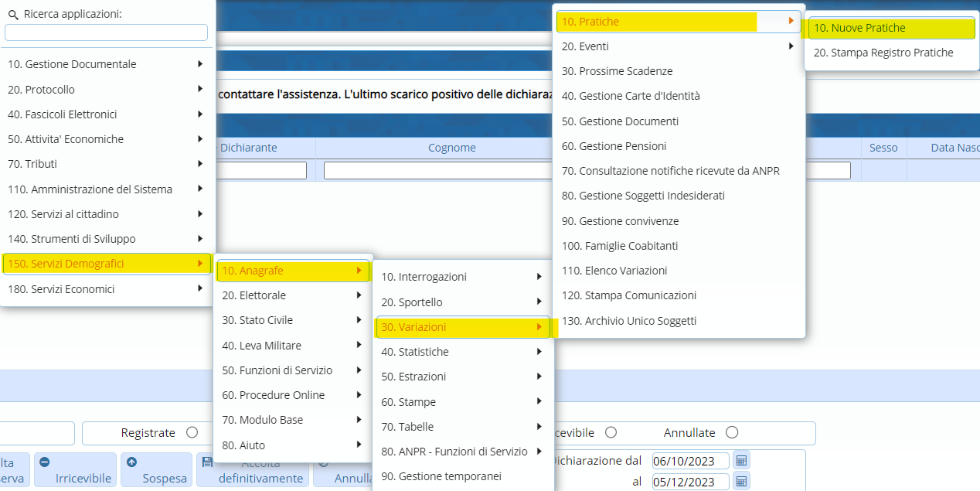Click the save icon on Accolta definitivamente
Viewport: 980px width, 491px height.
[206, 462]
